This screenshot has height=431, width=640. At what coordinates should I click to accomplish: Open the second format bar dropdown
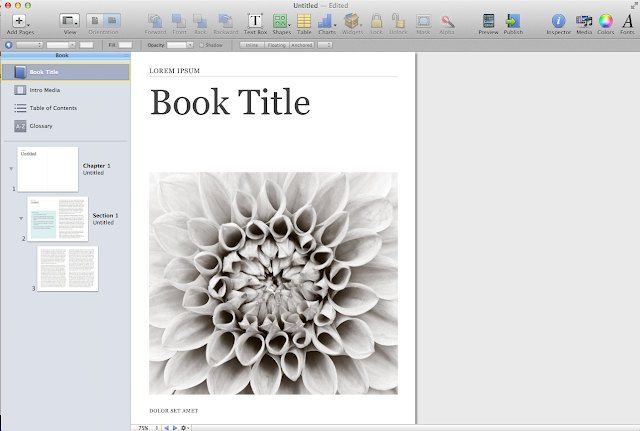coord(61,45)
